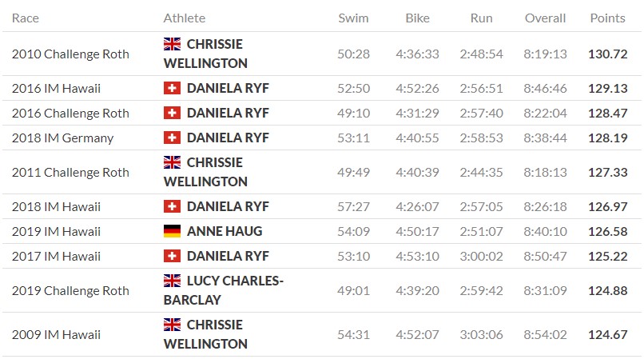This screenshot has height=359, width=644.
Task: Open Anne Haug athlete link
Action: (224, 231)
